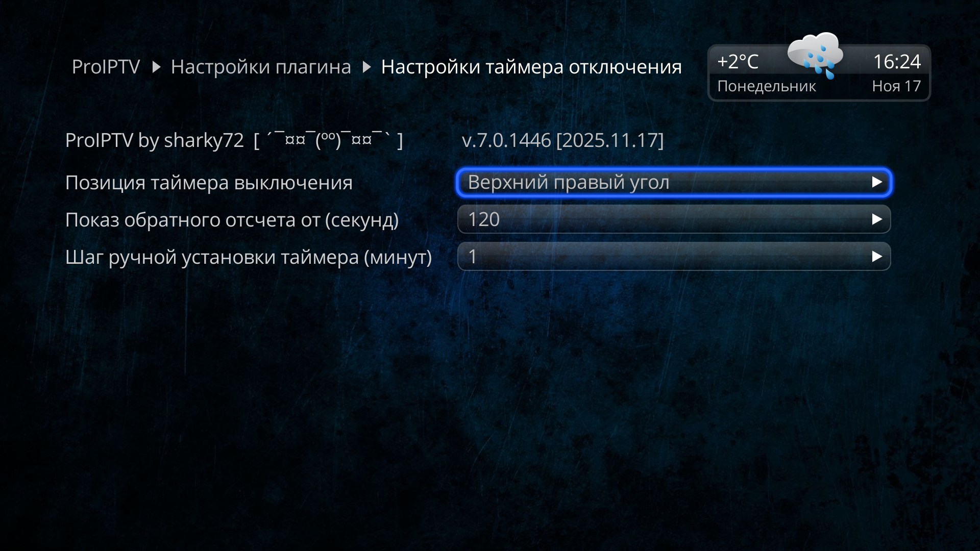Click the 16:24 clock display
This screenshot has width=980, height=551.
[897, 62]
